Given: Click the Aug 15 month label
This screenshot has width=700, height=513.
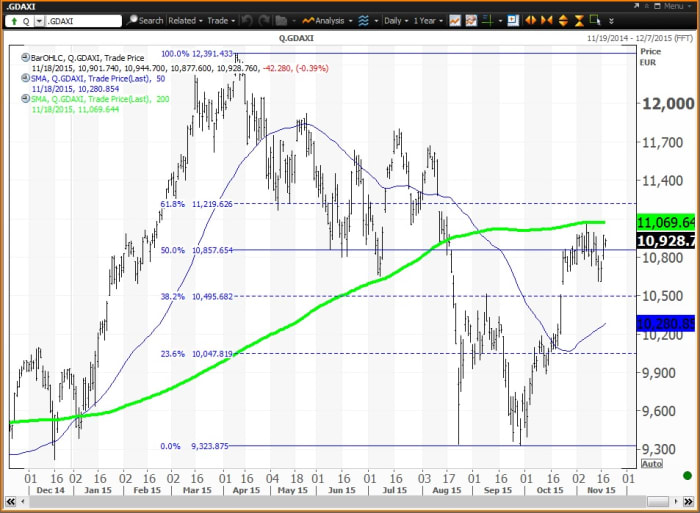Looking at the screenshot, I should 446,490.
